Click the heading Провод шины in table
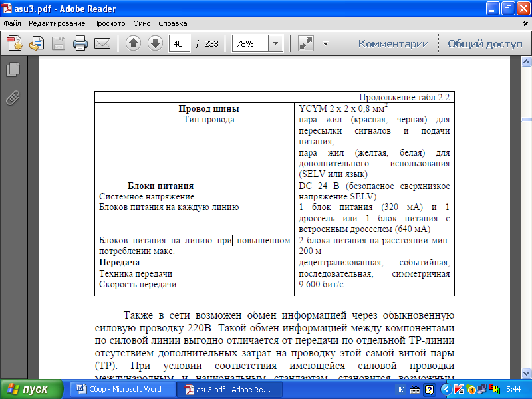The width and height of the screenshot is (532, 399). [209, 109]
